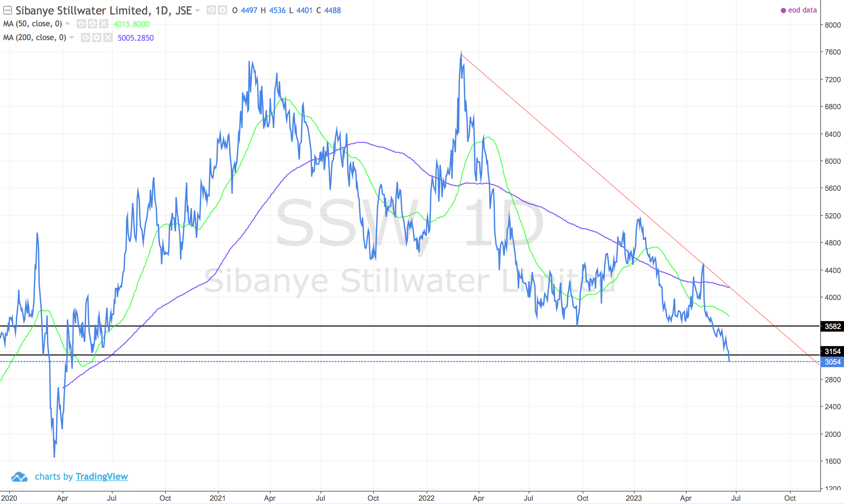Click the 7600 price axis label
The height and width of the screenshot is (504, 844).
pos(832,52)
